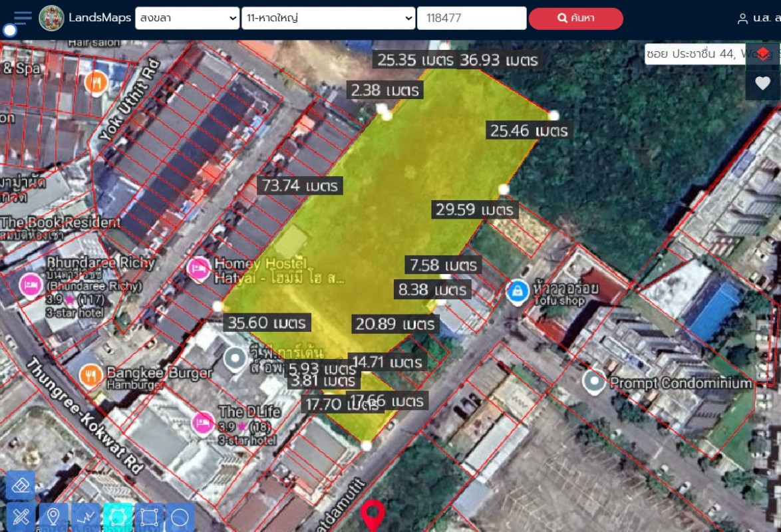
Task: Expand the 11-หาดใหญ่ district dropdown
Action: [329, 18]
